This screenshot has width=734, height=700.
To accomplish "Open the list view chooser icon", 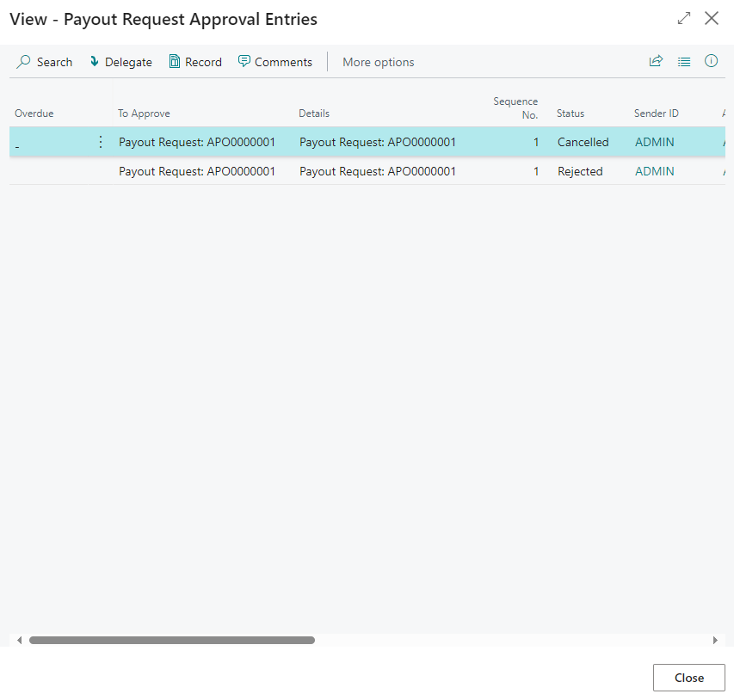I will click(683, 61).
